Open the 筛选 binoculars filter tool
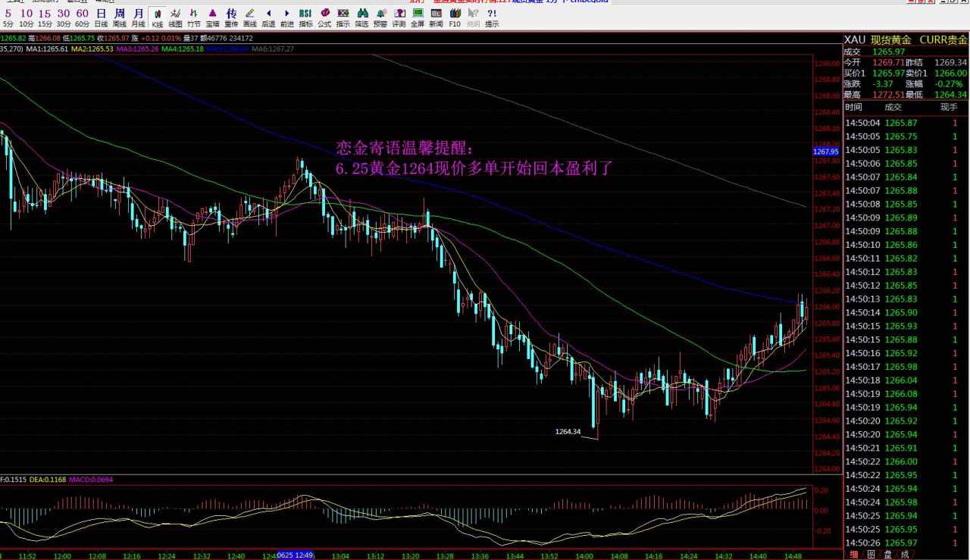This screenshot has height=560, width=970. click(x=361, y=17)
